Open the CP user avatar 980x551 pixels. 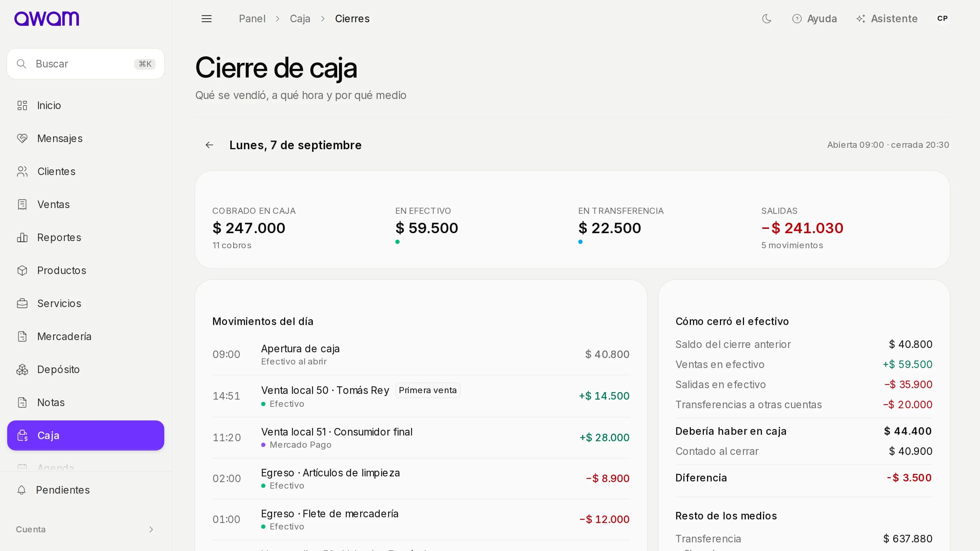click(x=942, y=18)
